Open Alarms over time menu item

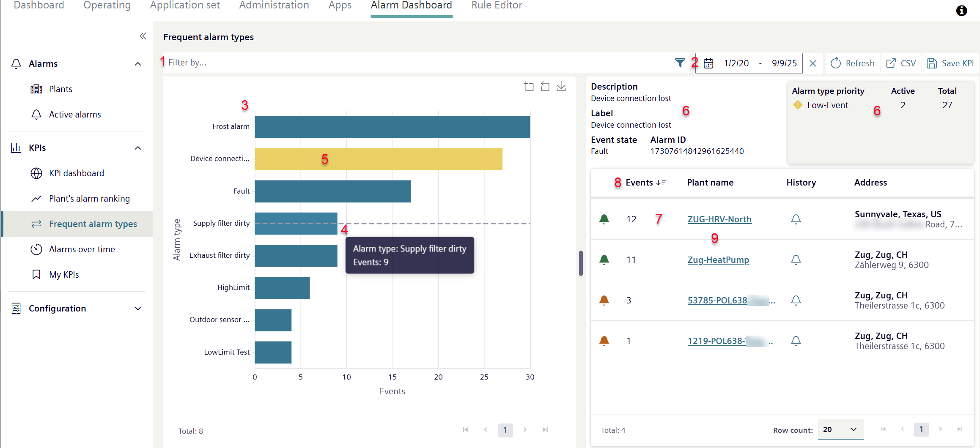coord(82,249)
